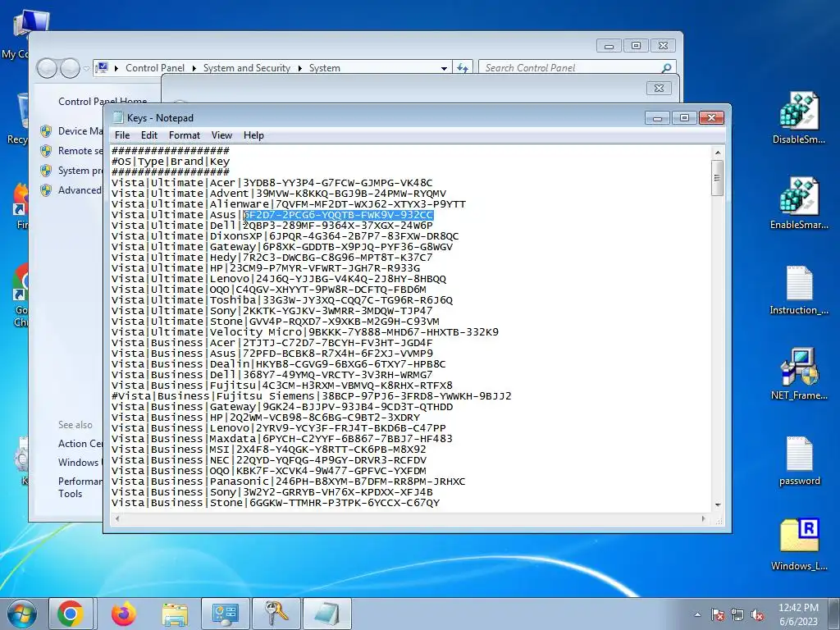Open the DisableSm... desktop registry file icon

(799, 118)
